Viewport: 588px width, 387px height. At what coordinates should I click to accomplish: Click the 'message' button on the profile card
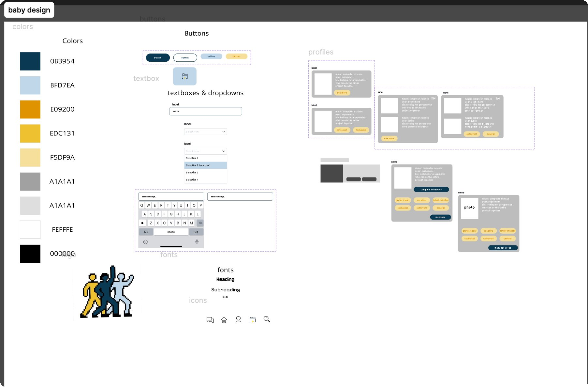(x=440, y=217)
